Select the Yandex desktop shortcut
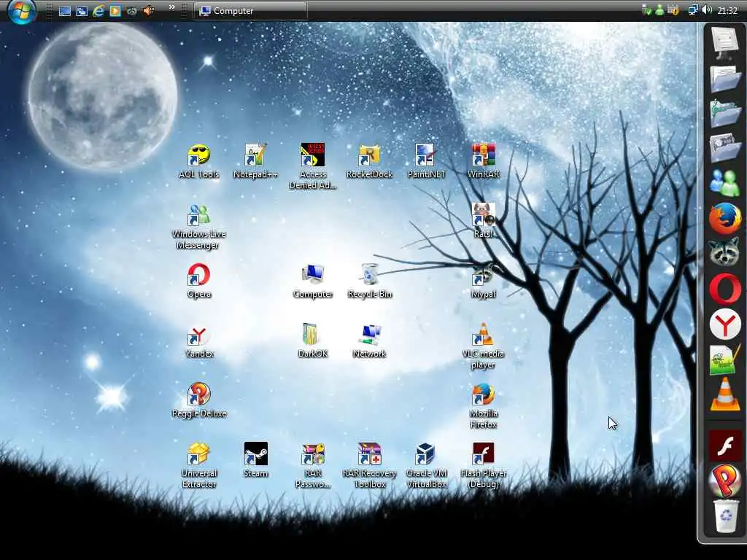This screenshot has width=747, height=560. coord(199,341)
